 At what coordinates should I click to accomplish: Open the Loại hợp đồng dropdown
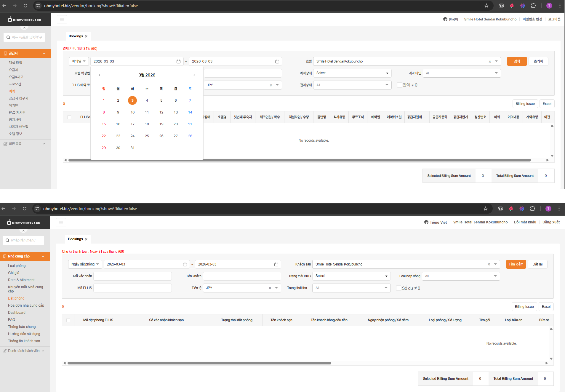[x=461, y=276]
